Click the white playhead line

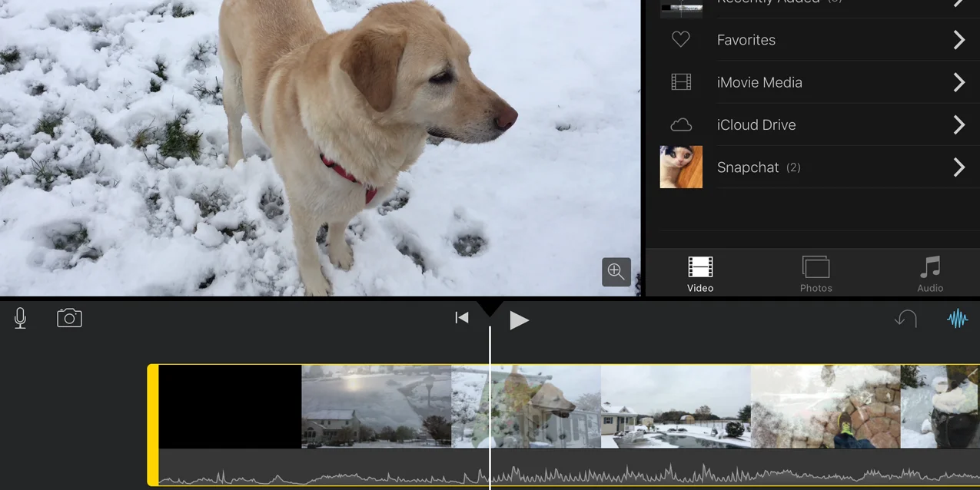[x=490, y=407]
